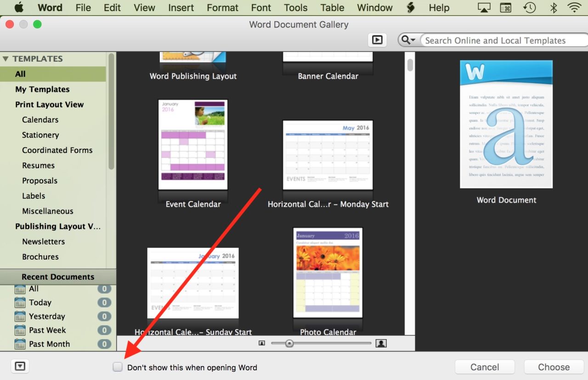The height and width of the screenshot is (380, 588).
Task: Click the 'Past Month' label in Recent Documents
Action: click(x=49, y=344)
